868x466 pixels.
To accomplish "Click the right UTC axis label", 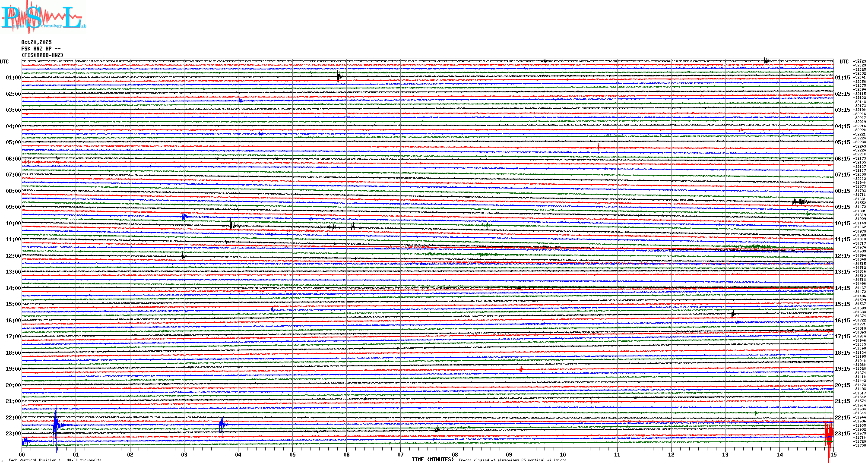I will (x=844, y=62).
